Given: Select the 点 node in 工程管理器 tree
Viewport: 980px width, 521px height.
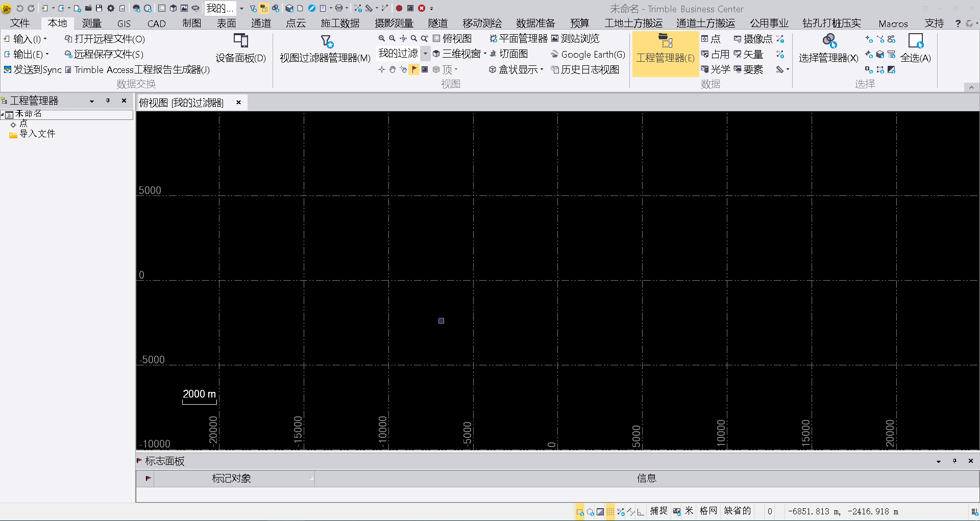Looking at the screenshot, I should 23,123.
